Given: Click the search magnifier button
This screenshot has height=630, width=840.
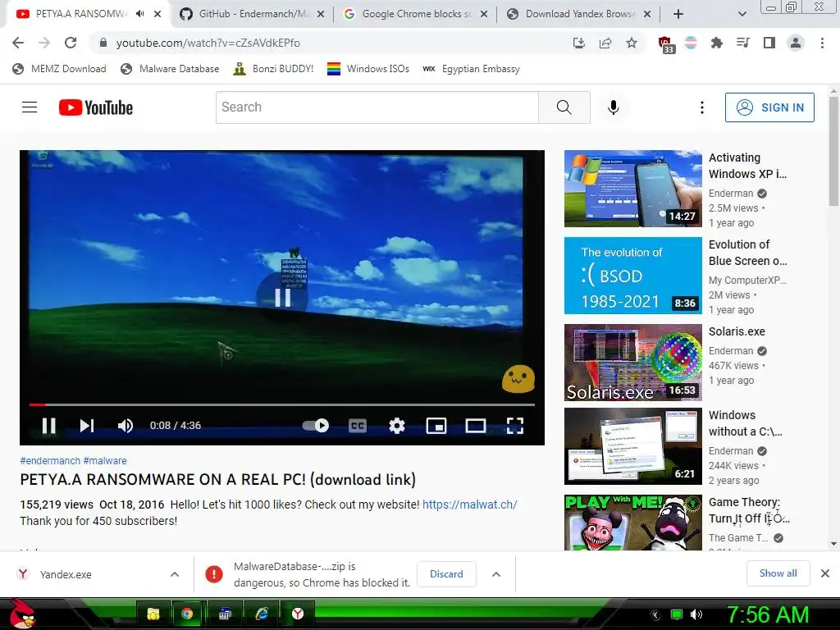Looking at the screenshot, I should 564,107.
